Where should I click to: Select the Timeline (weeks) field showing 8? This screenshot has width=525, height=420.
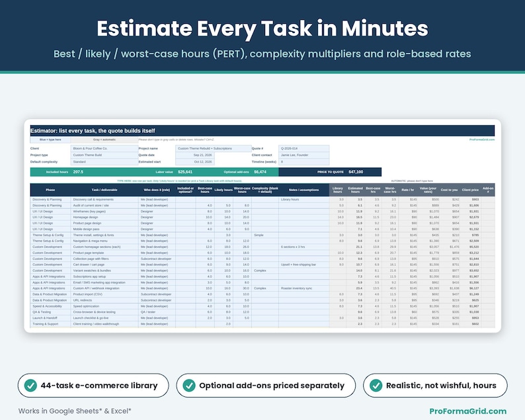click(x=303, y=162)
